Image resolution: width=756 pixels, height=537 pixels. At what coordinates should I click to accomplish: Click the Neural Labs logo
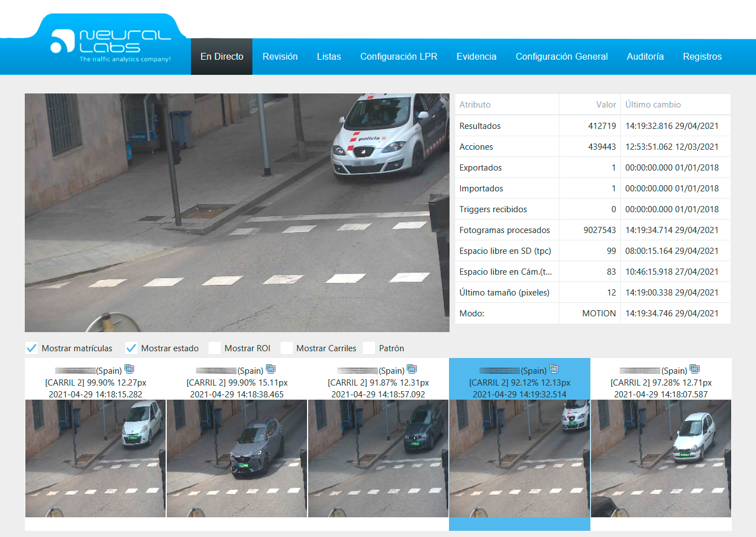tap(111, 45)
